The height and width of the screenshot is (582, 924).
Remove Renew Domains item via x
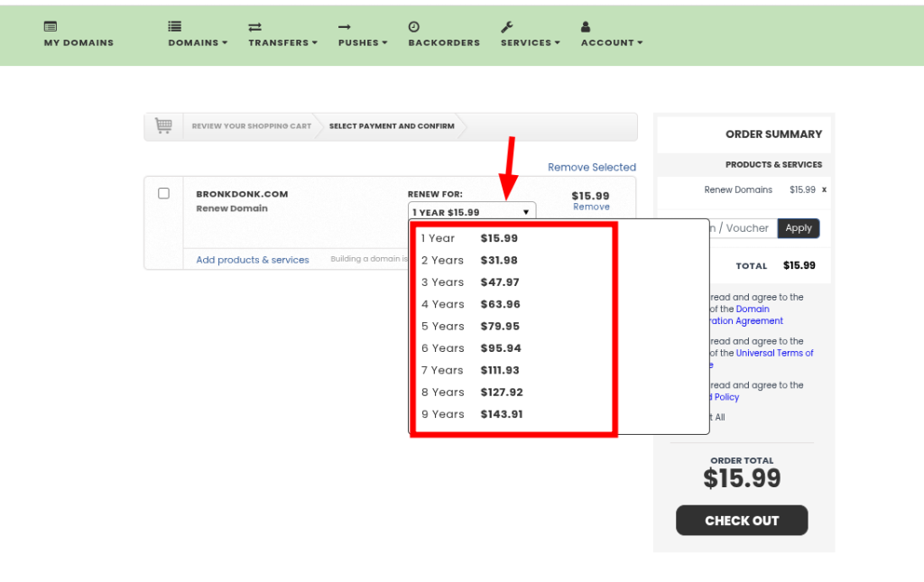(x=824, y=189)
